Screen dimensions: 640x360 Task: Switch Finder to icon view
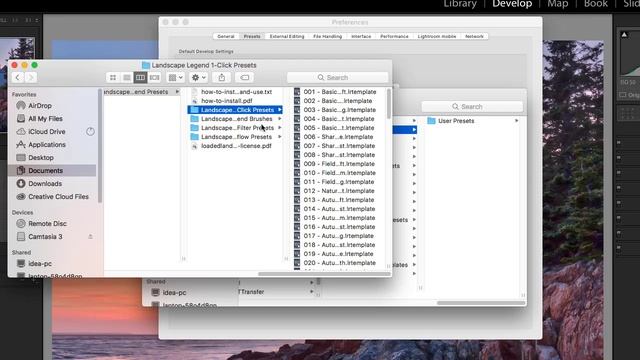tap(113, 78)
